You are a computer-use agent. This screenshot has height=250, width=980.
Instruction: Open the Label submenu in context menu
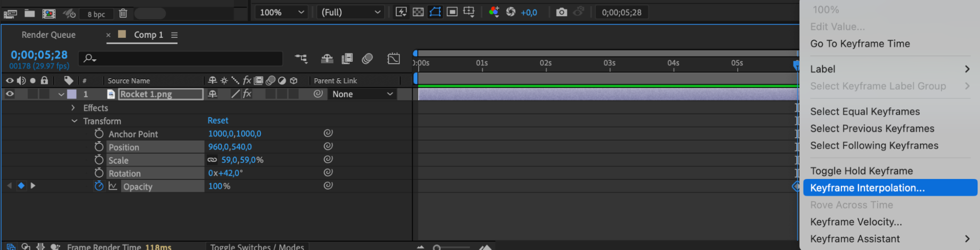[890, 69]
